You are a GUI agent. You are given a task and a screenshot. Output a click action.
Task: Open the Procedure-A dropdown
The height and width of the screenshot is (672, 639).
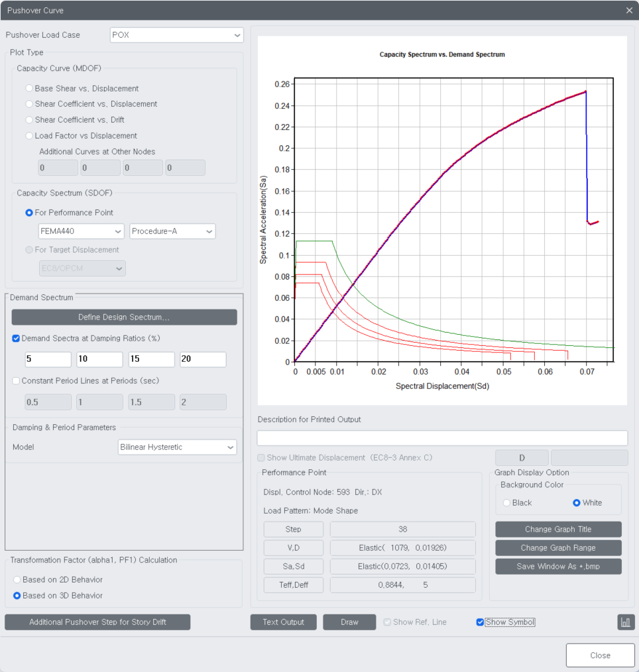(x=172, y=231)
